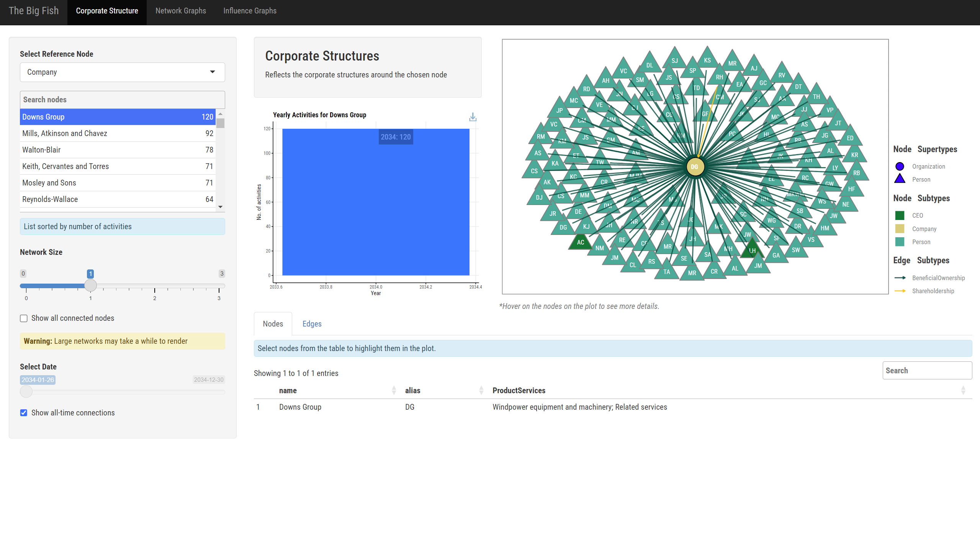Click the central DG company node
The height and width of the screenshot is (535, 980).
click(695, 167)
